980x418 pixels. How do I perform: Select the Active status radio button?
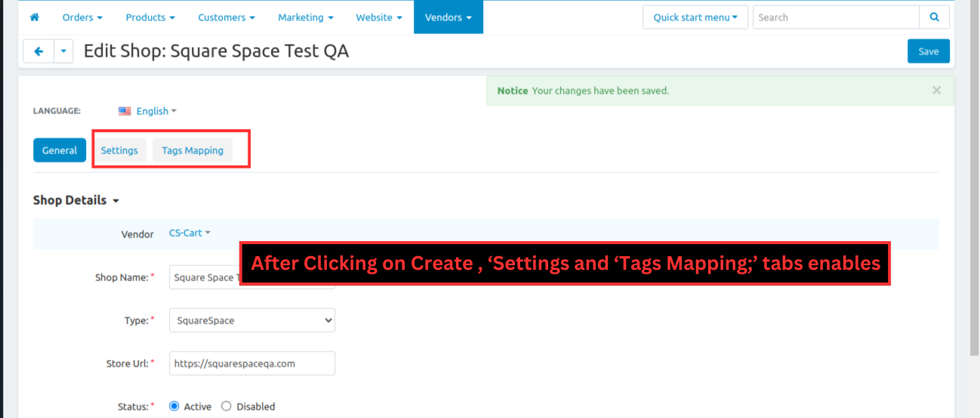click(x=174, y=407)
